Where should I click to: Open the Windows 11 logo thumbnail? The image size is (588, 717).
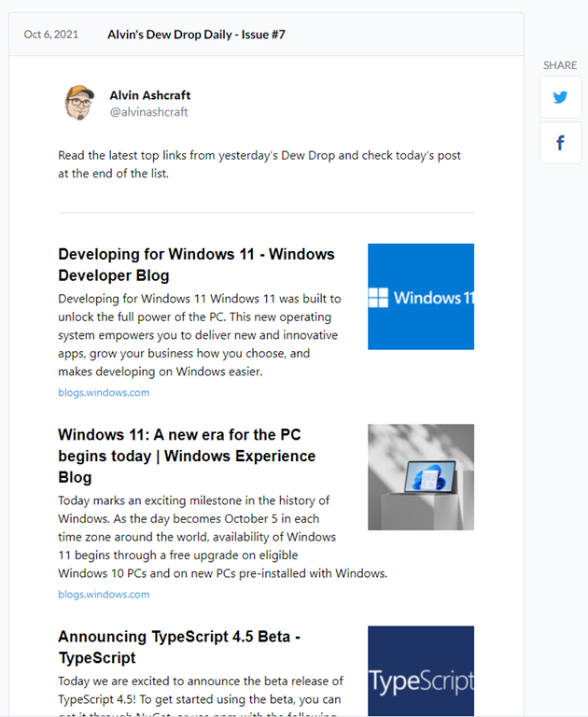[x=421, y=297]
